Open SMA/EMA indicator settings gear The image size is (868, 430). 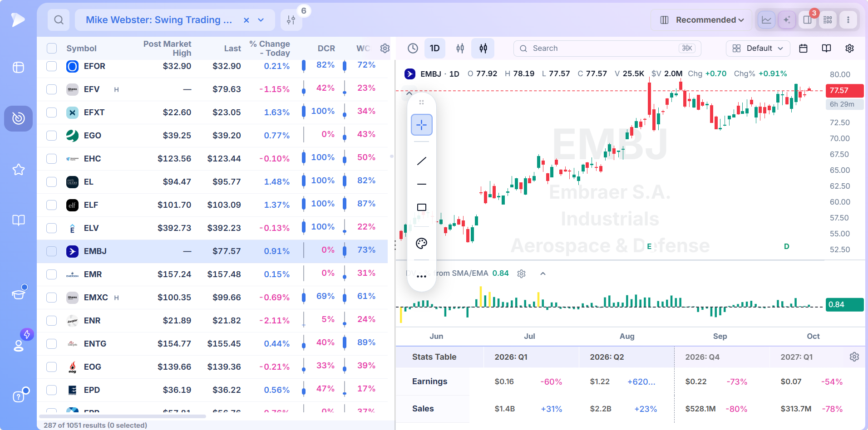point(521,274)
